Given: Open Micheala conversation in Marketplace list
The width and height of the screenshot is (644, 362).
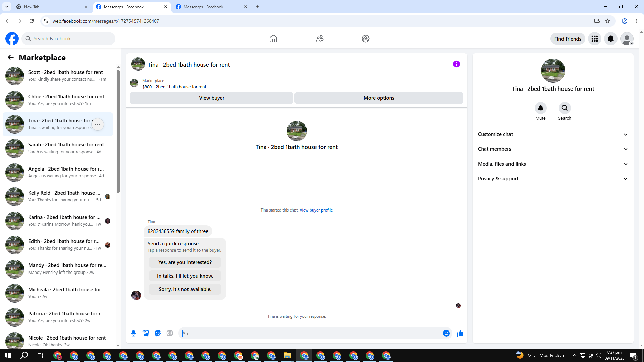Looking at the screenshot, I should [58, 293].
